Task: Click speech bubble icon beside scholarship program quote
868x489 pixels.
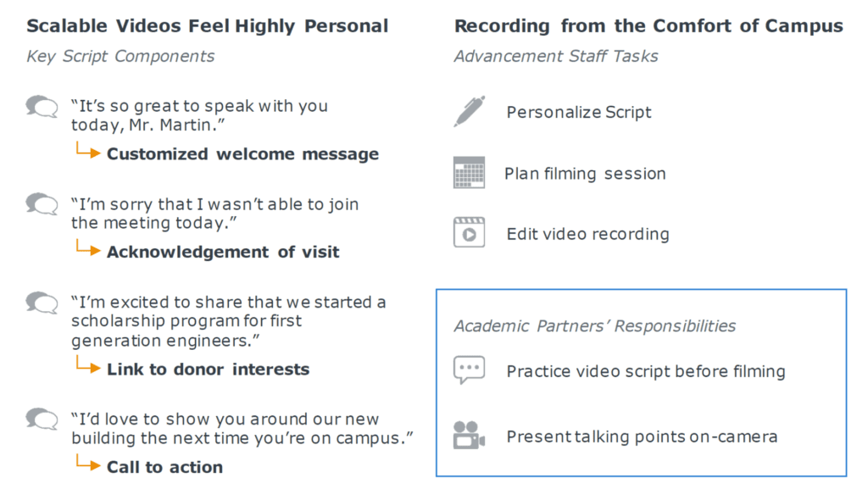Action: (42, 303)
